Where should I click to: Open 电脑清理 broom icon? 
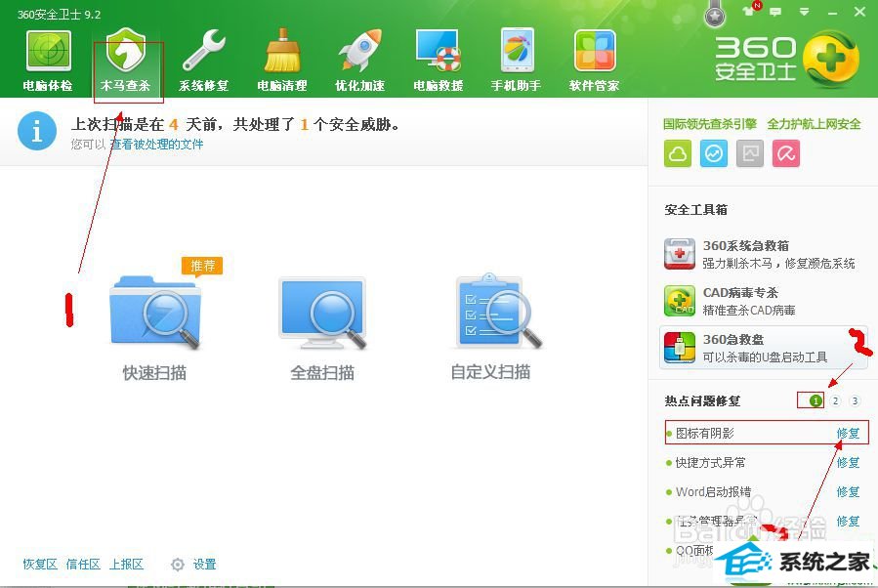(282, 51)
